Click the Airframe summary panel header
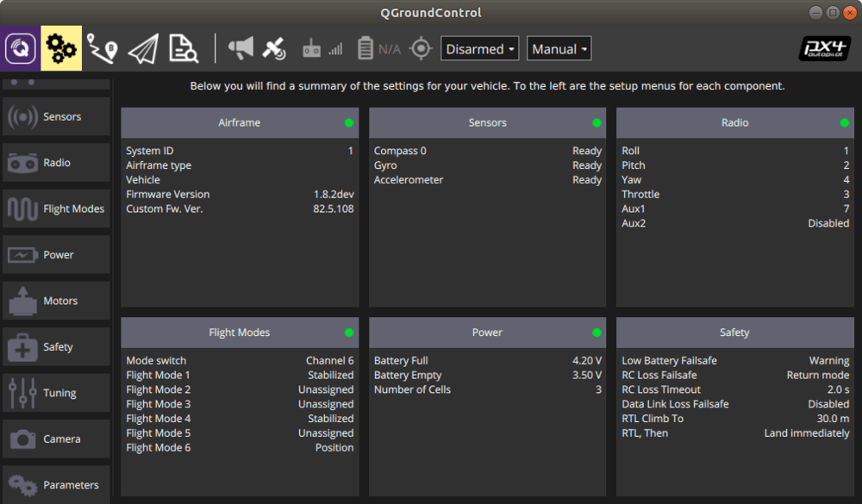The image size is (862, 504). click(x=240, y=123)
